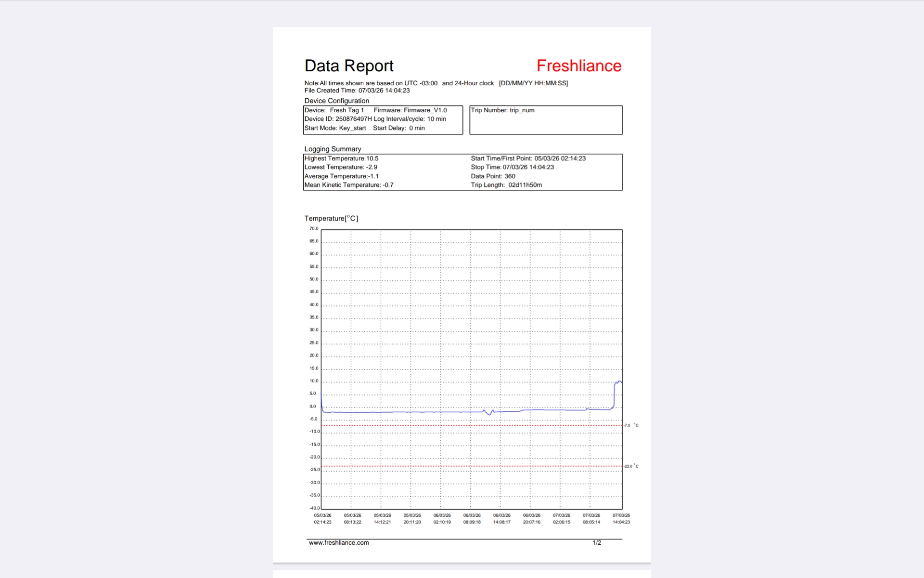The image size is (924, 578).
Task: Click the Lowest Temperature -2.9 entry
Action: (340, 167)
